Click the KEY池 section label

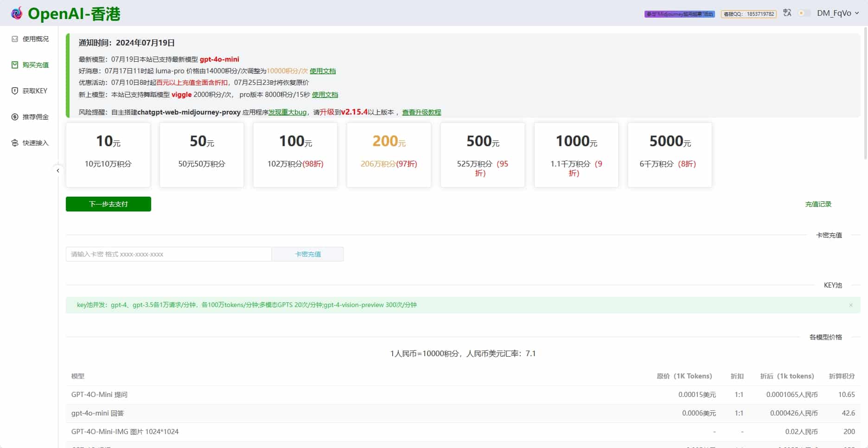(x=833, y=285)
